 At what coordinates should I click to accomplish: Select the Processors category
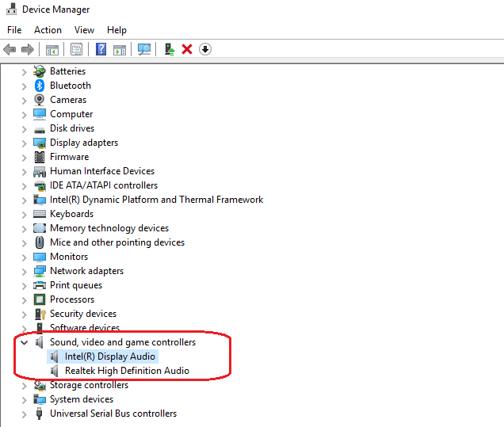72,299
